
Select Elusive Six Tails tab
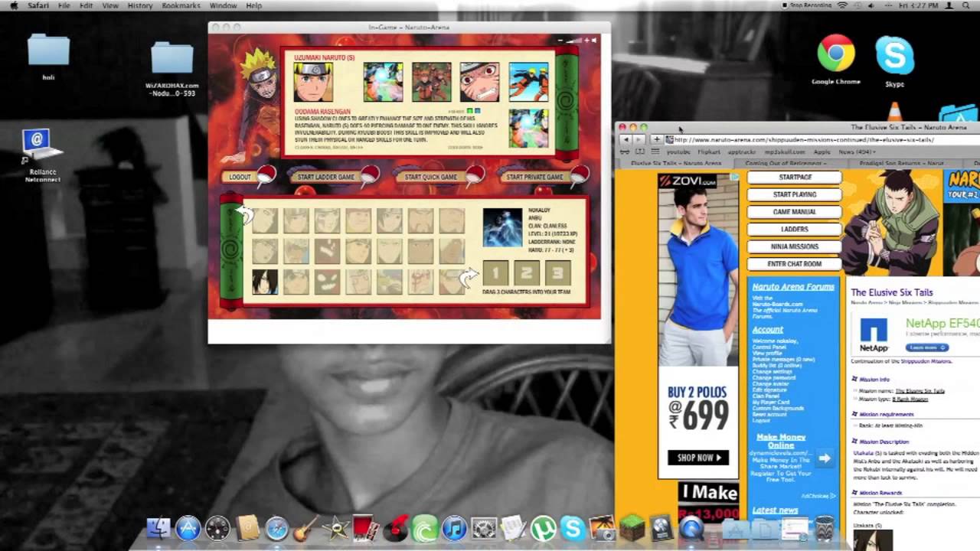coord(675,163)
